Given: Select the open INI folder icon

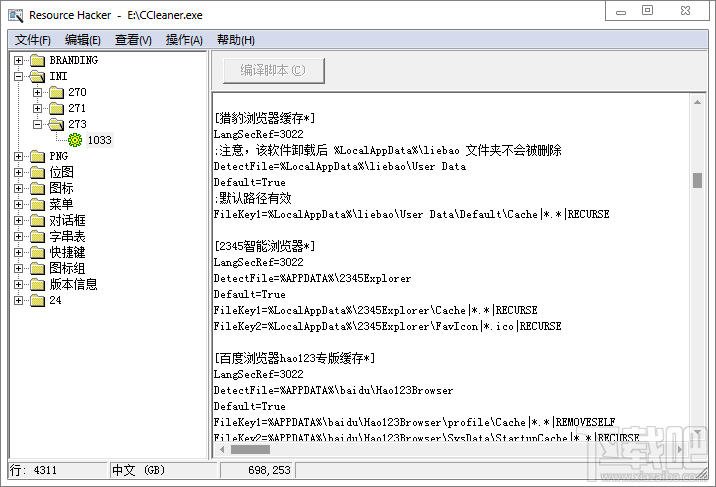Looking at the screenshot, I should [37, 76].
